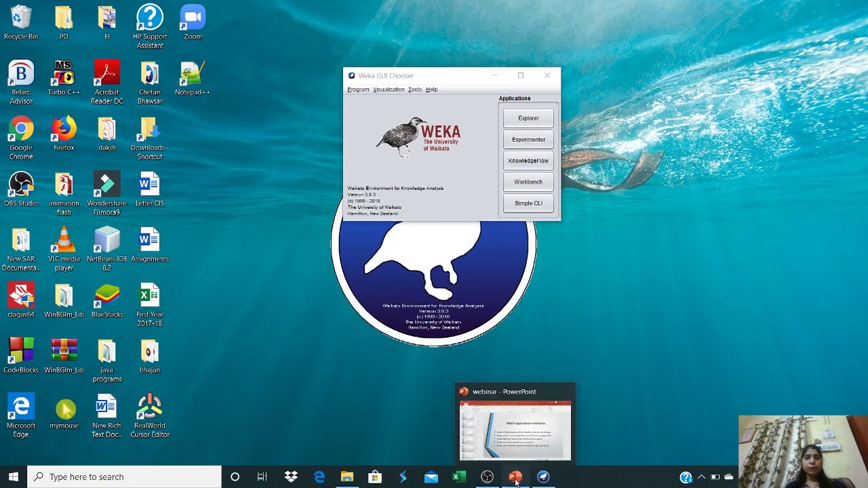Open mymouse desktop icon
The image size is (868, 488).
64,411
